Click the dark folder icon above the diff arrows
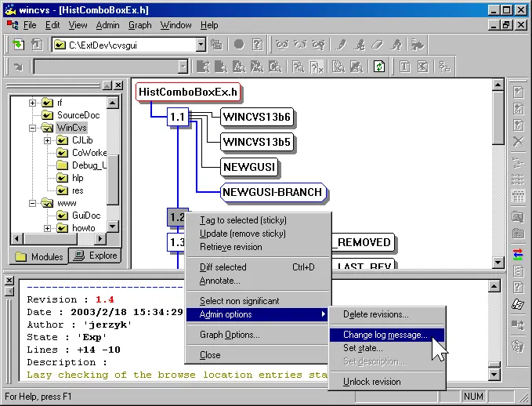Image resolution: width=532 pixels, height=406 pixels. 518,234
